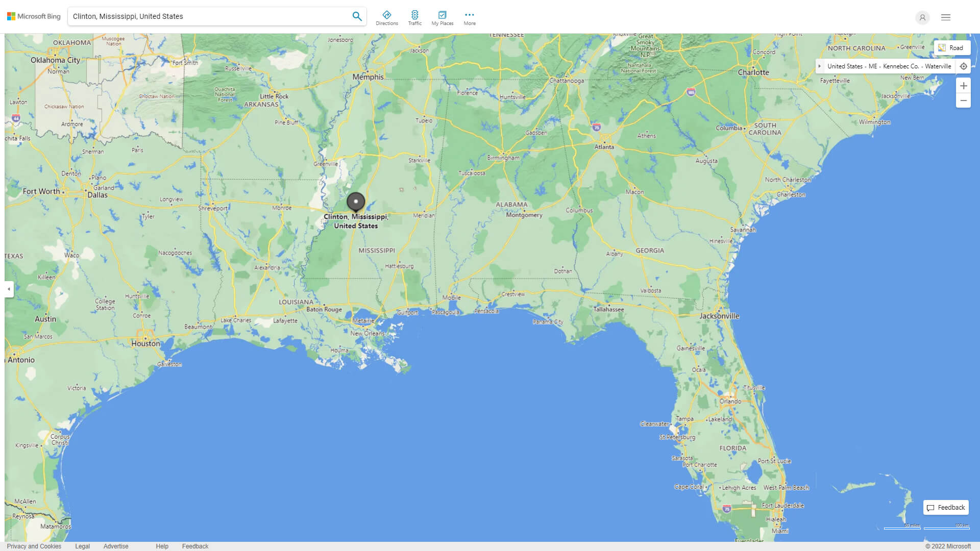Expand the breadcrumb arrow before United States

pos(820,66)
